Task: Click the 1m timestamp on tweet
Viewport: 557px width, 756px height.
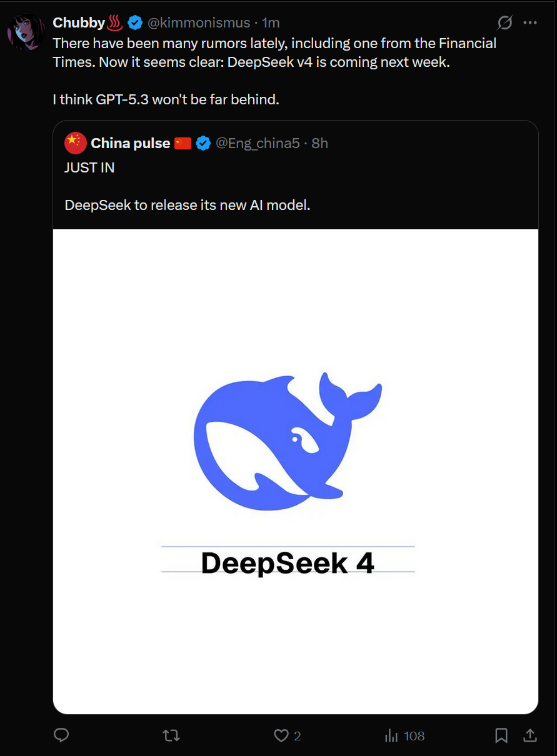Action: (271, 23)
